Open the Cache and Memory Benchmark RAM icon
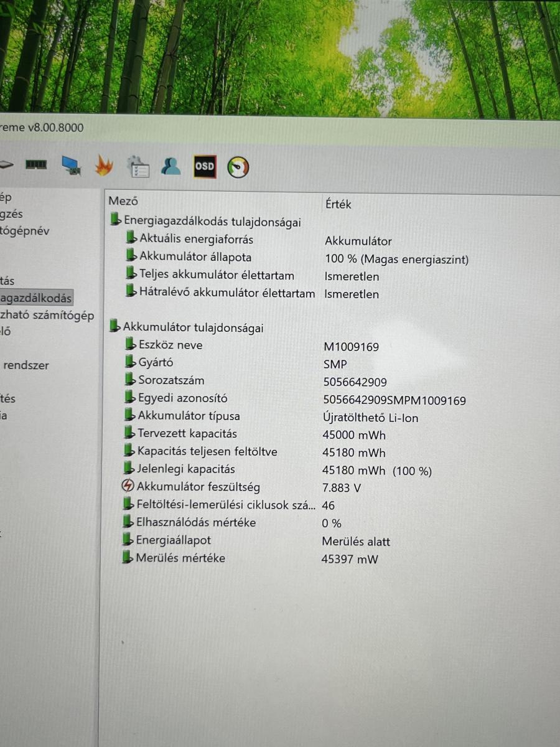Image resolution: width=560 pixels, height=747 pixels. click(35, 164)
